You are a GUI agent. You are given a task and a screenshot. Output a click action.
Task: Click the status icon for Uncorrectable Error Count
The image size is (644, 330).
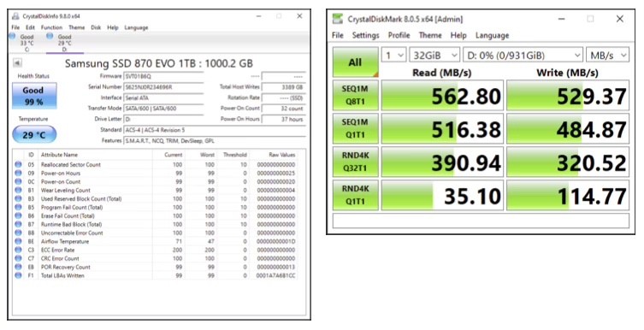click(x=18, y=233)
